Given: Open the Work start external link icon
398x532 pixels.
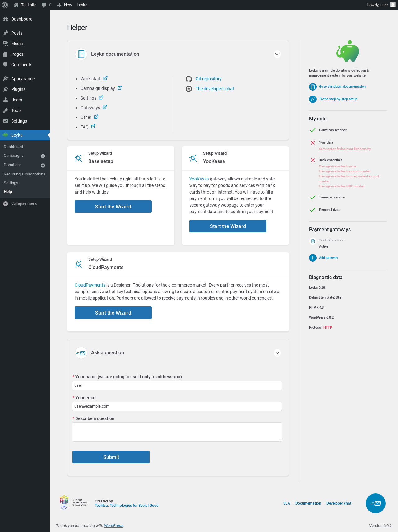Looking at the screenshot, I should coord(105,78).
